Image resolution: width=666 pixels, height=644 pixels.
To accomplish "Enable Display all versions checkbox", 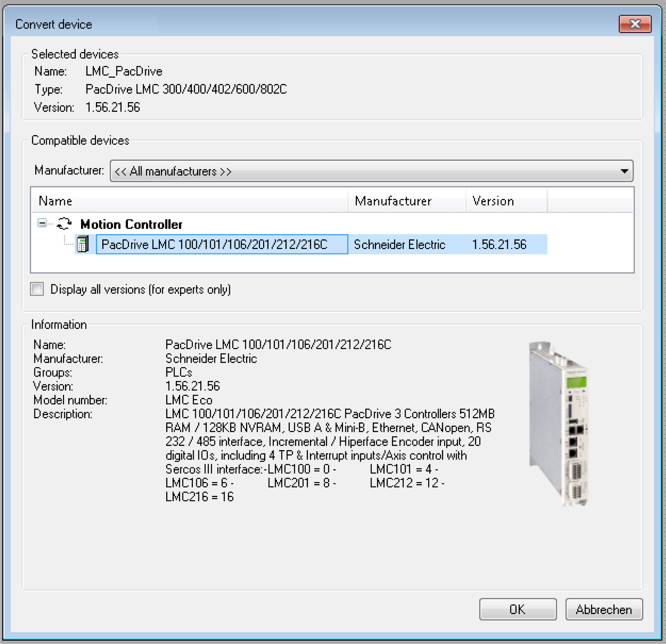I will 37,289.
